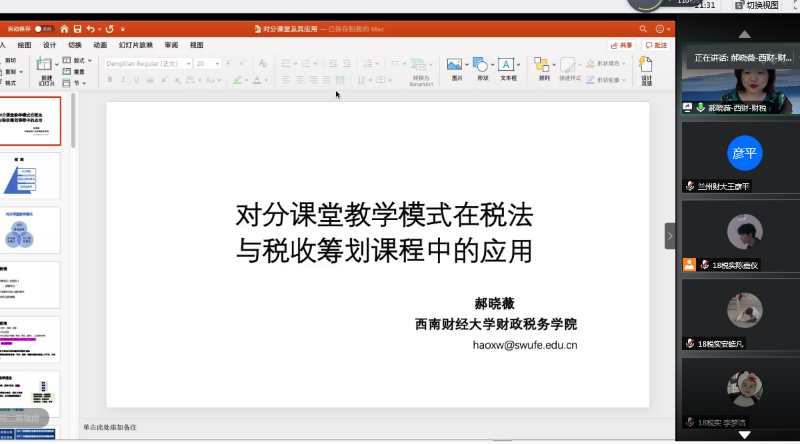Select the 彦平 participant tile
Screen dimensions: 800x444
click(x=741, y=157)
